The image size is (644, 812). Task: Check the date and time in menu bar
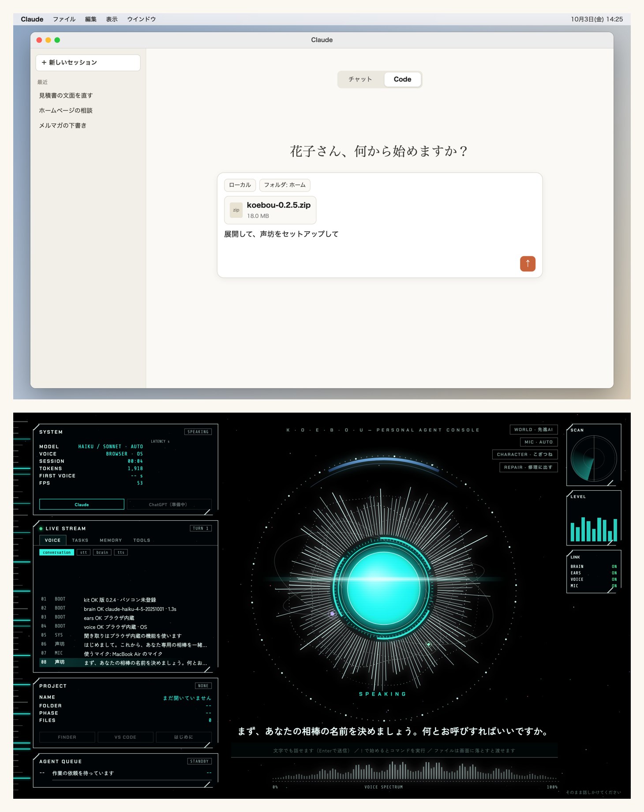click(x=597, y=19)
